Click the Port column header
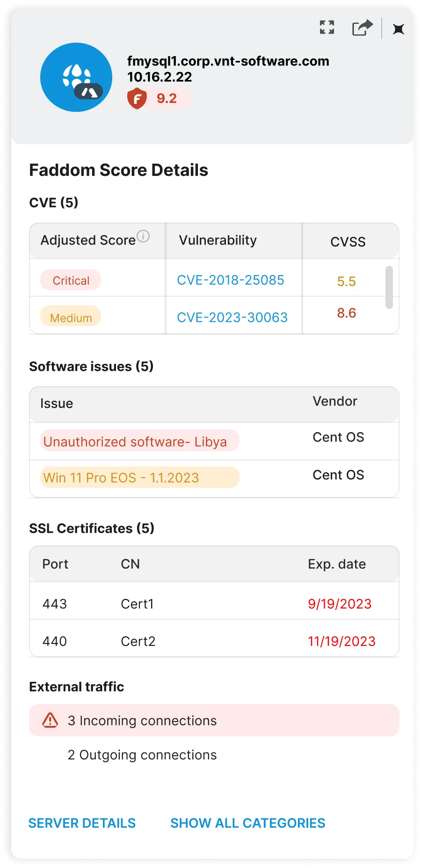Image resolution: width=421 pixels, height=868 pixels. pyautogui.click(x=55, y=564)
